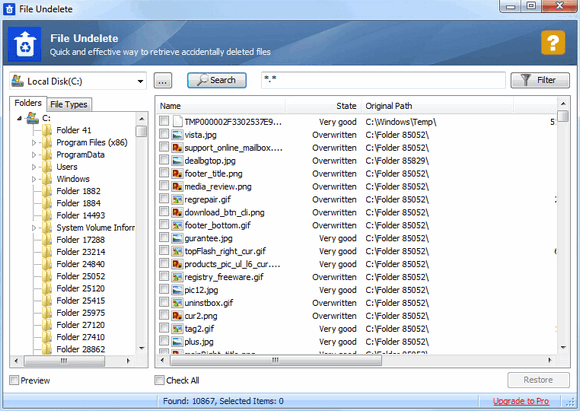Click the TMP000002F3302537E9 file icon
Viewport: 580px width, 411px height.
[x=178, y=121]
